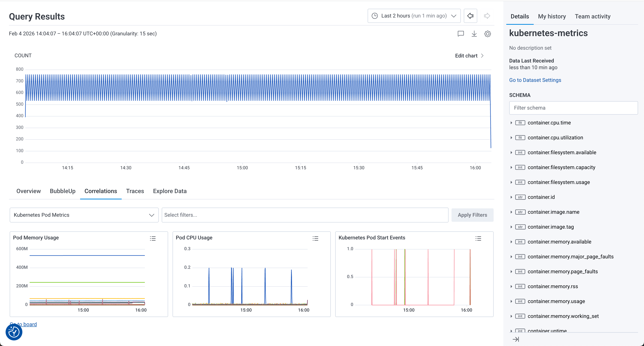Image resolution: width=644 pixels, height=346 pixels.
Task: Open the chart settings gear
Action: click(x=488, y=34)
